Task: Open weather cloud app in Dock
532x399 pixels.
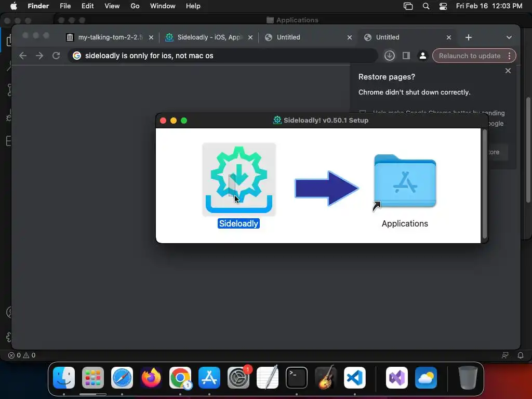Action: (426, 378)
